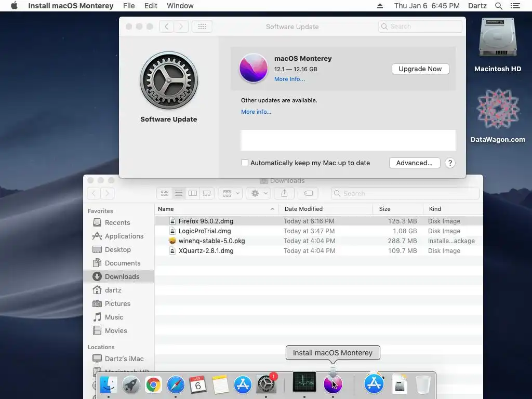The height and width of the screenshot is (399, 532).
Task: Open Spotlight search in menu bar
Action: 498,6
